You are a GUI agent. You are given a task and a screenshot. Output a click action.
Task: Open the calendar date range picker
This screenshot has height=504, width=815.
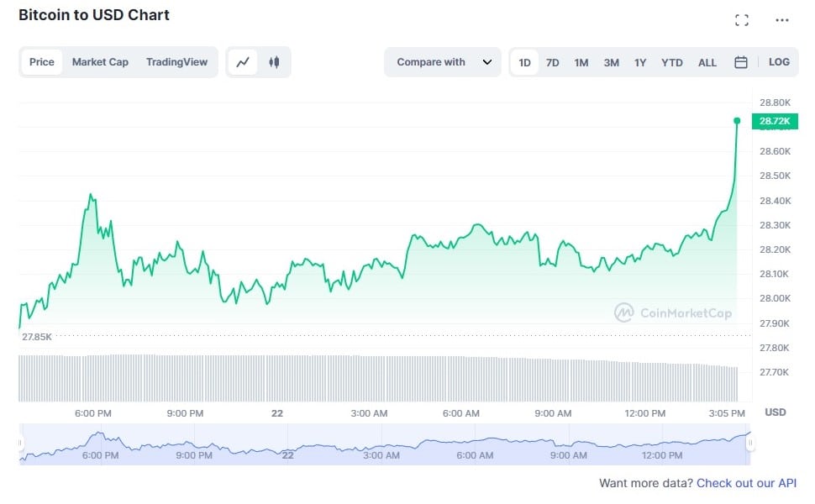point(741,62)
